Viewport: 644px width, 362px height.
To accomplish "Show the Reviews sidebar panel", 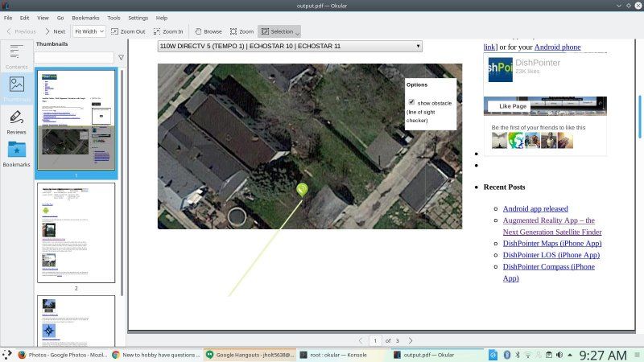I will click(x=16, y=122).
